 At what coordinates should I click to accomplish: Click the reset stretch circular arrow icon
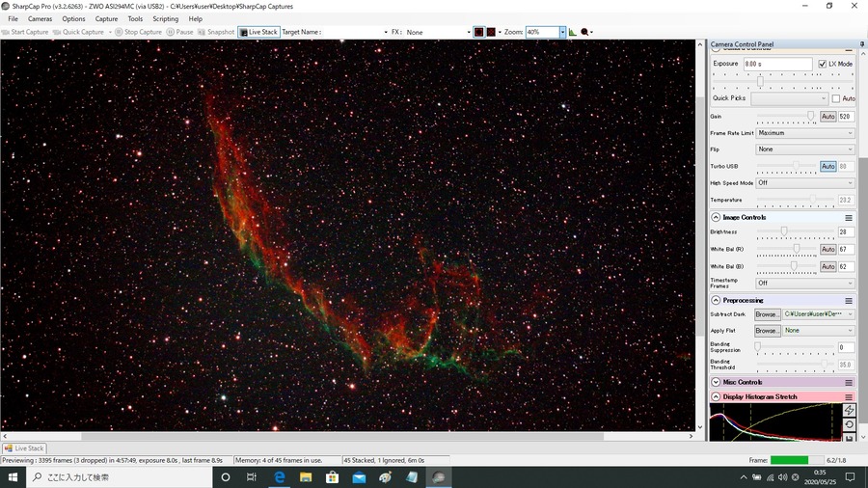(x=849, y=424)
